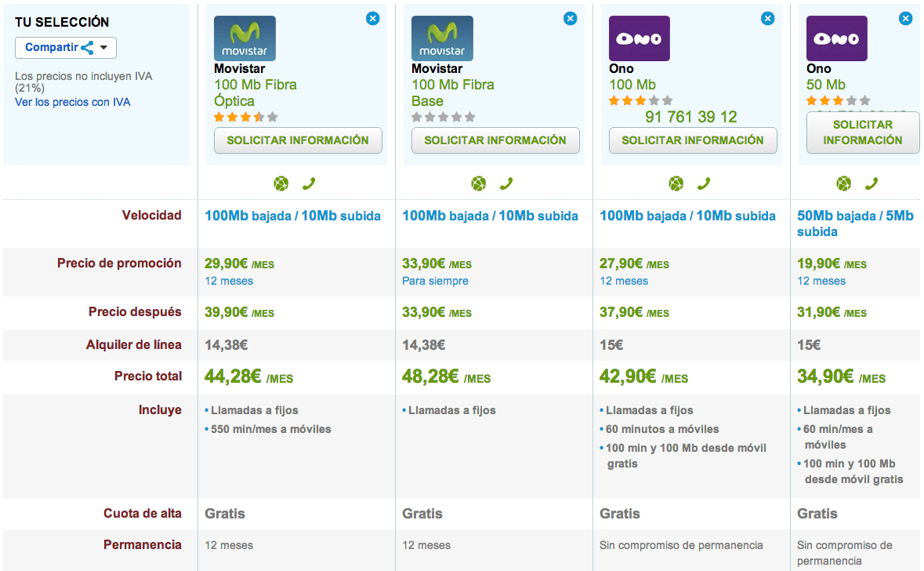Click the 'Cuota de alta' row label
924x571 pixels.
point(143,514)
